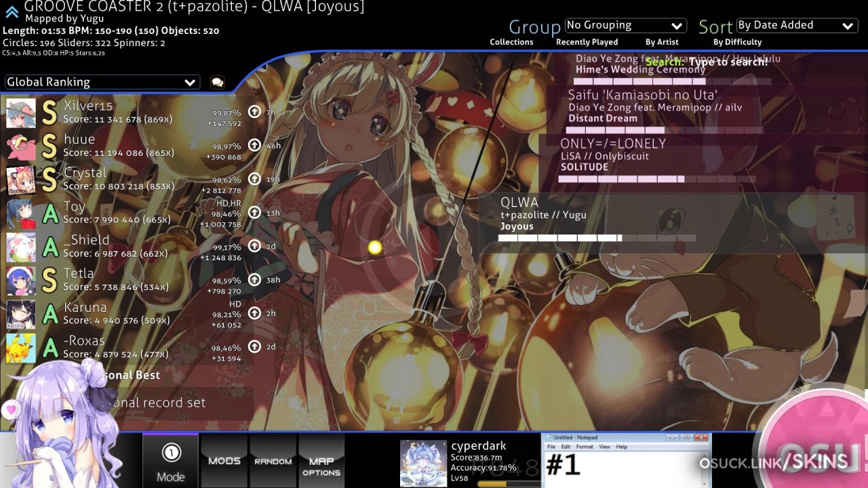Click the arrow icon on _Shield's score row
Screen dimensions: 868x488
254,245
